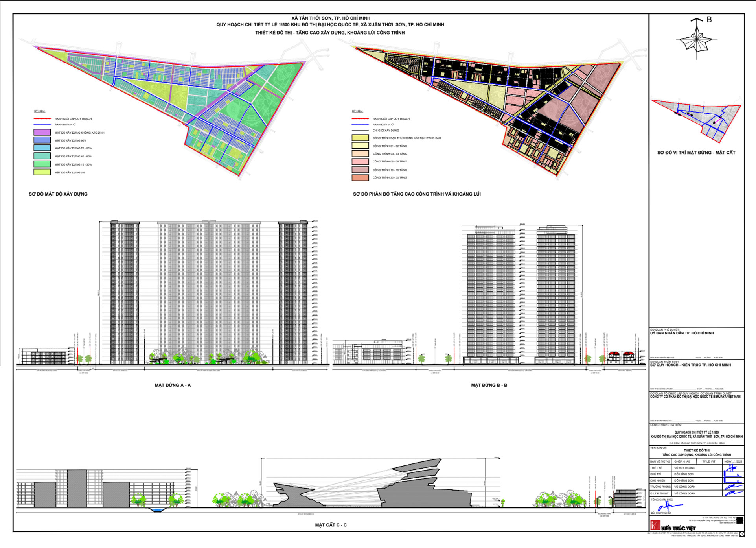Click the 'MẶT ĐỨNG B - B' label
This screenshot has height=548, width=756.
pyautogui.click(x=489, y=386)
